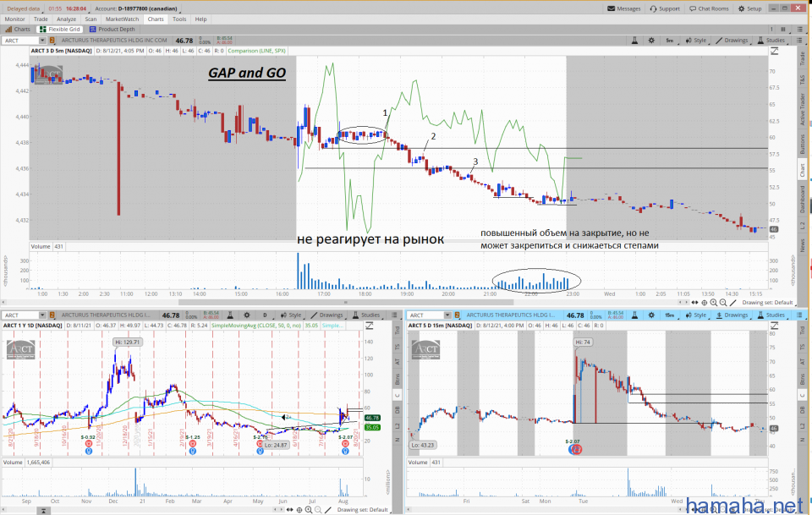The height and width of the screenshot is (515, 812).
Task: Open the list menu icon of the 15m chart
Action: point(800,315)
